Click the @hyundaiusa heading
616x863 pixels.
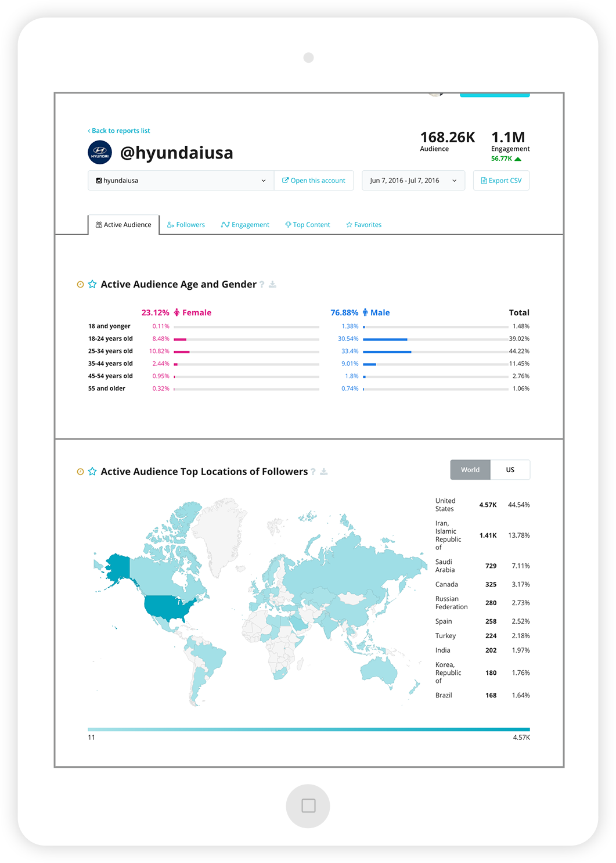tap(176, 153)
